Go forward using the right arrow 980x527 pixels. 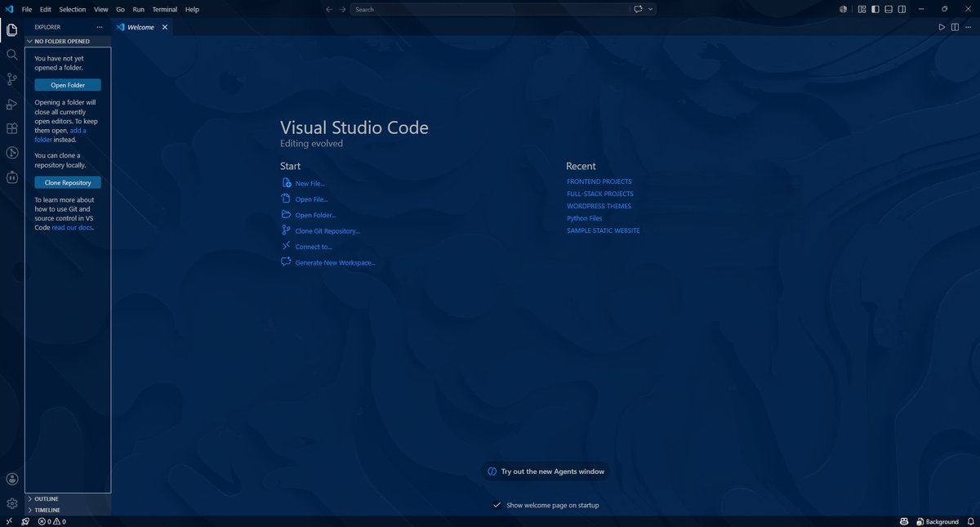coord(343,9)
